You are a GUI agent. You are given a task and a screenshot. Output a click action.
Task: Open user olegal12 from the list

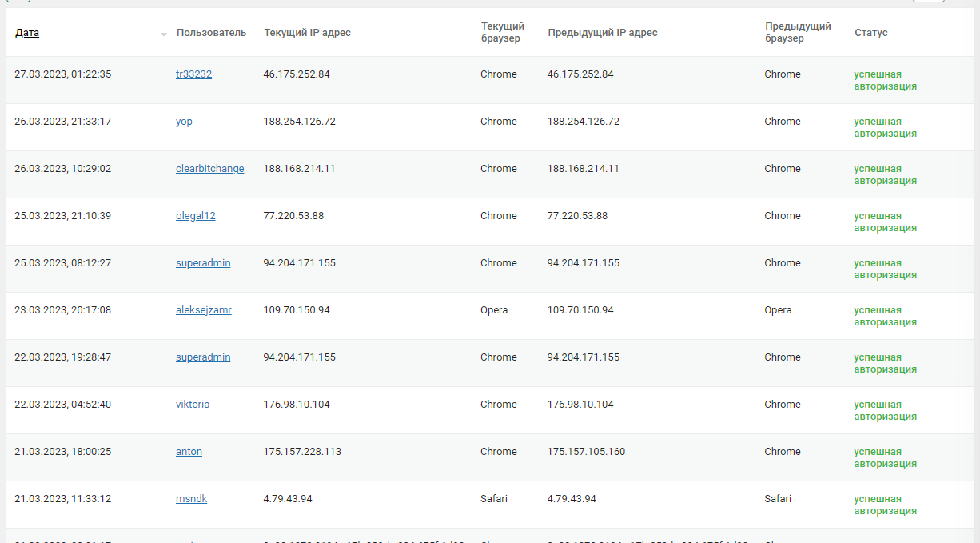[x=195, y=216]
